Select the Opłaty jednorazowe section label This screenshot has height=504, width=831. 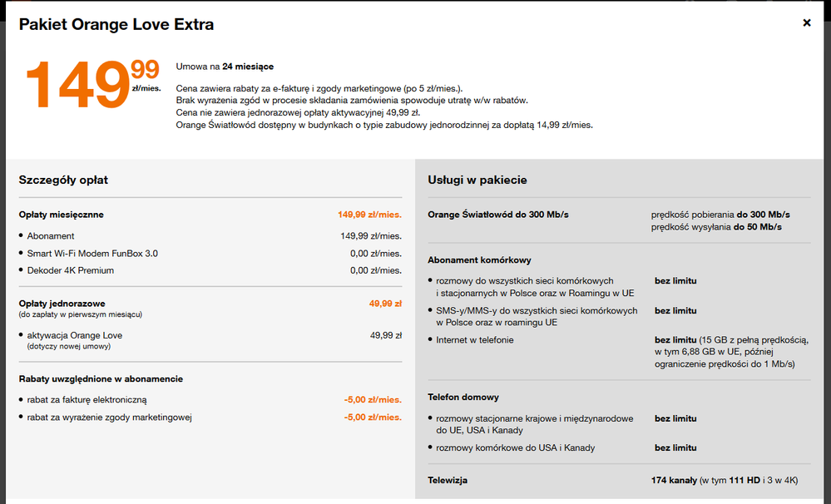tap(62, 304)
